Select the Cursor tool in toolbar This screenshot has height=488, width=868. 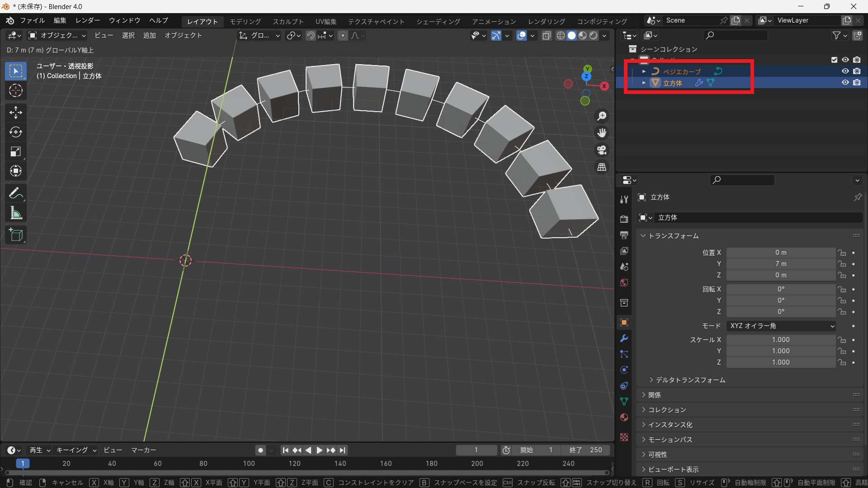[16, 91]
